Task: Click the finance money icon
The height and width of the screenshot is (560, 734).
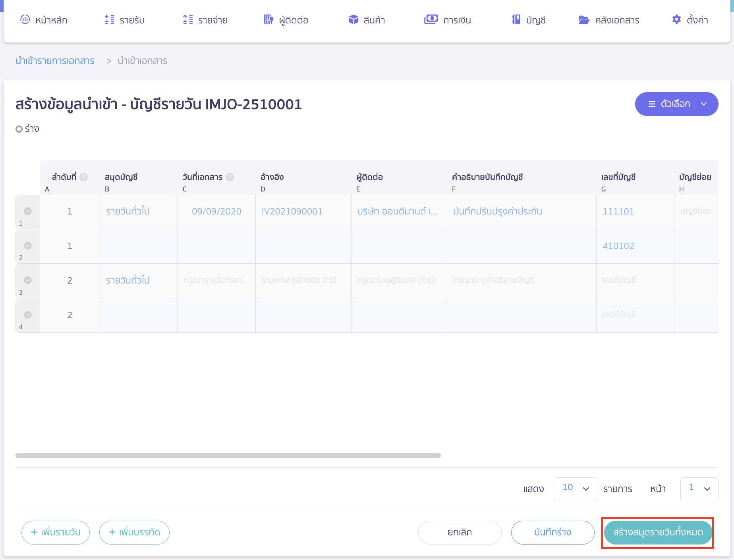Action: [x=431, y=19]
